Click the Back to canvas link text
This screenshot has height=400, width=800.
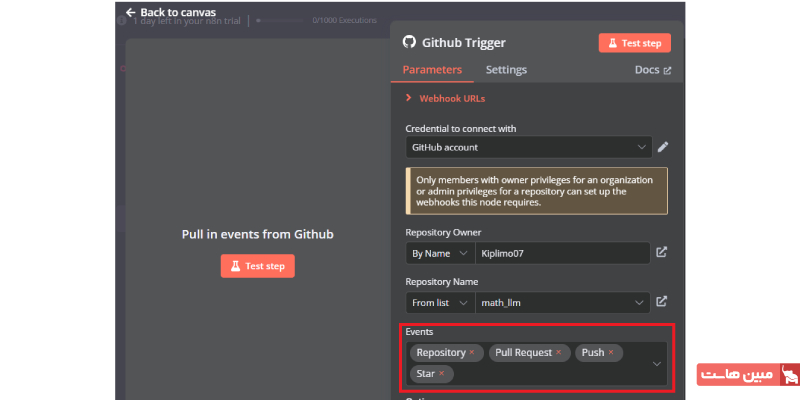tap(178, 12)
